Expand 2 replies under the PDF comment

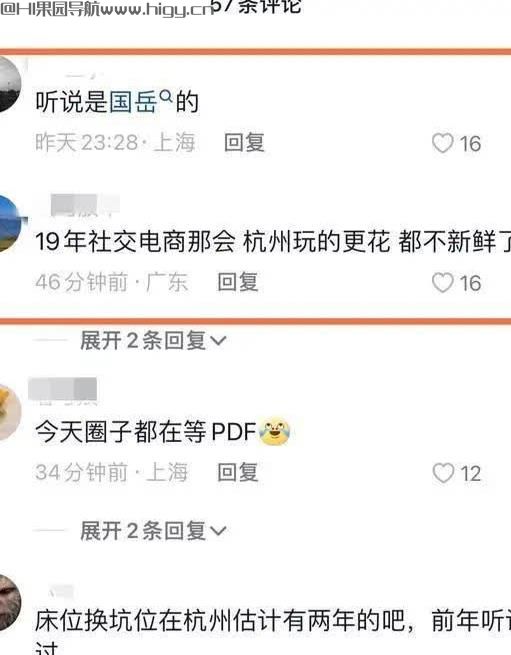click(153, 531)
